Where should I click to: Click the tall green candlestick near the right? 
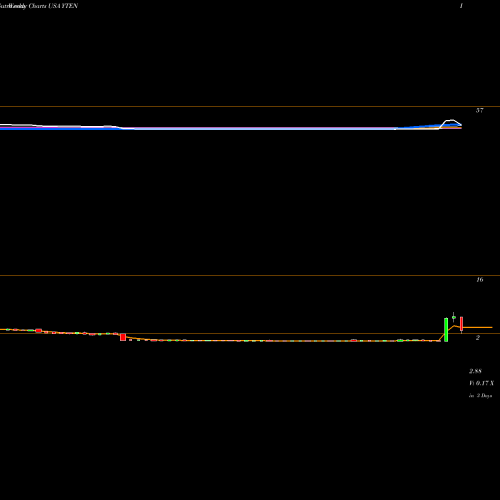446,330
